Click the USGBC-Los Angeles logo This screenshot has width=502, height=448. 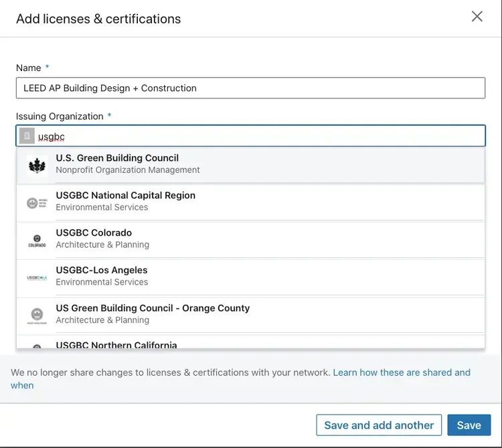(37, 278)
